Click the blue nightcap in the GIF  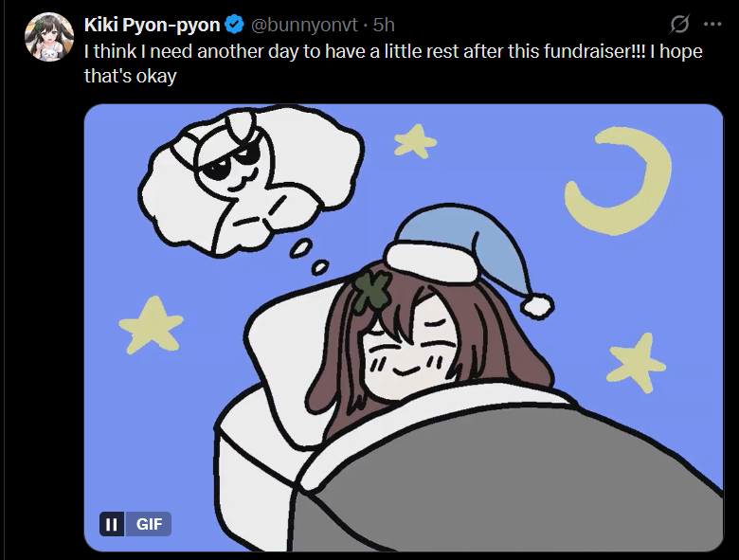click(464, 257)
